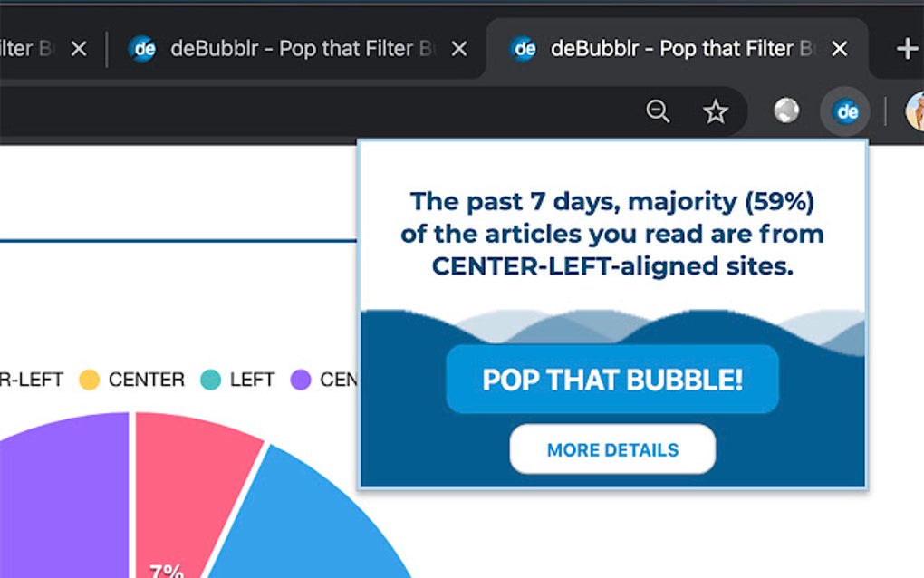The height and width of the screenshot is (578, 924).
Task: Switch to the middle deBubblr tab
Action: tap(290, 49)
